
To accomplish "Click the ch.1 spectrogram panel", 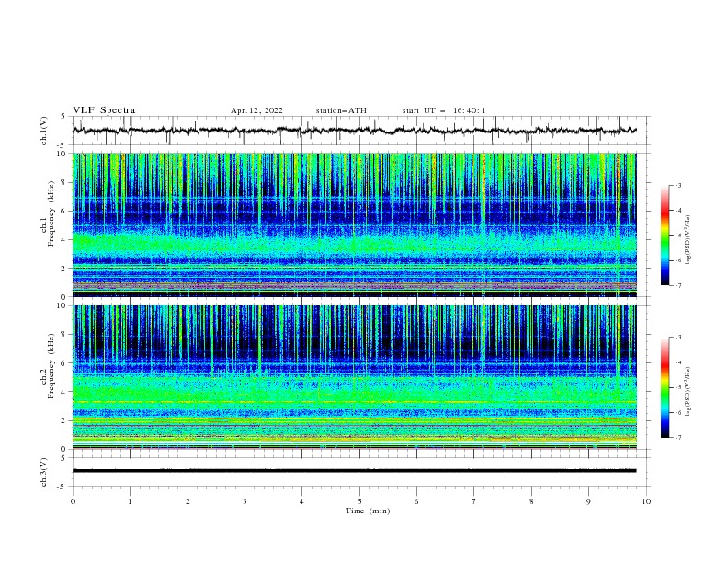I will click(355, 224).
